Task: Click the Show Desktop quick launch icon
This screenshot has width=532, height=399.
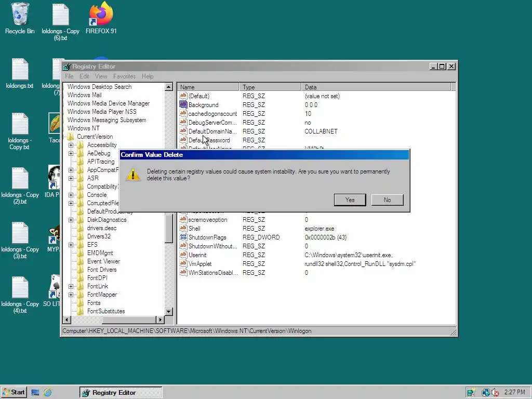Action: 35,393
